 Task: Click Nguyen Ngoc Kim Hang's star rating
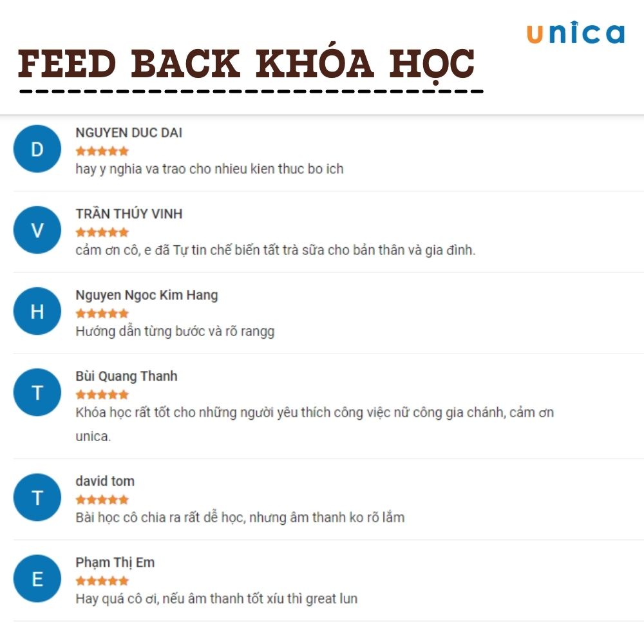tap(102, 314)
